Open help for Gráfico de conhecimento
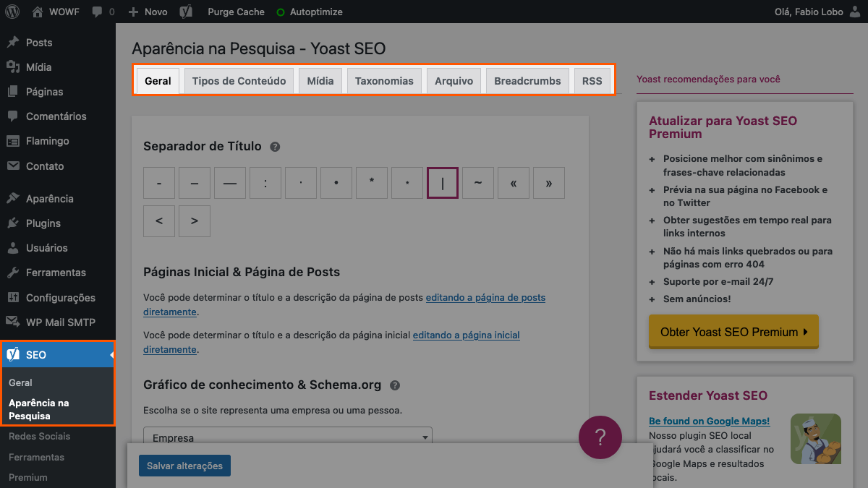This screenshot has height=488, width=868. coord(394,385)
